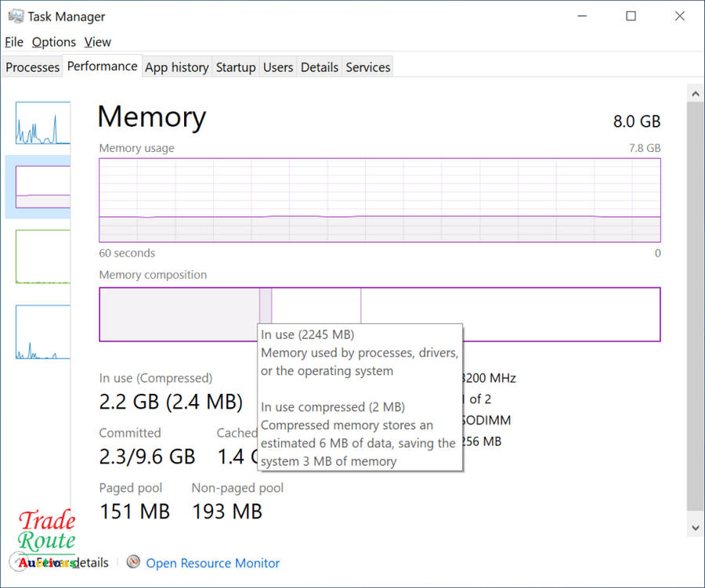This screenshot has height=588, width=705.
Task: Click the Task Manager icon in title bar
Action: (x=15, y=16)
